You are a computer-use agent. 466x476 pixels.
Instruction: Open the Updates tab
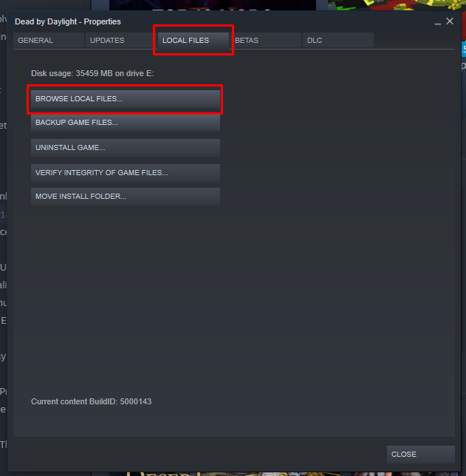tap(121, 41)
